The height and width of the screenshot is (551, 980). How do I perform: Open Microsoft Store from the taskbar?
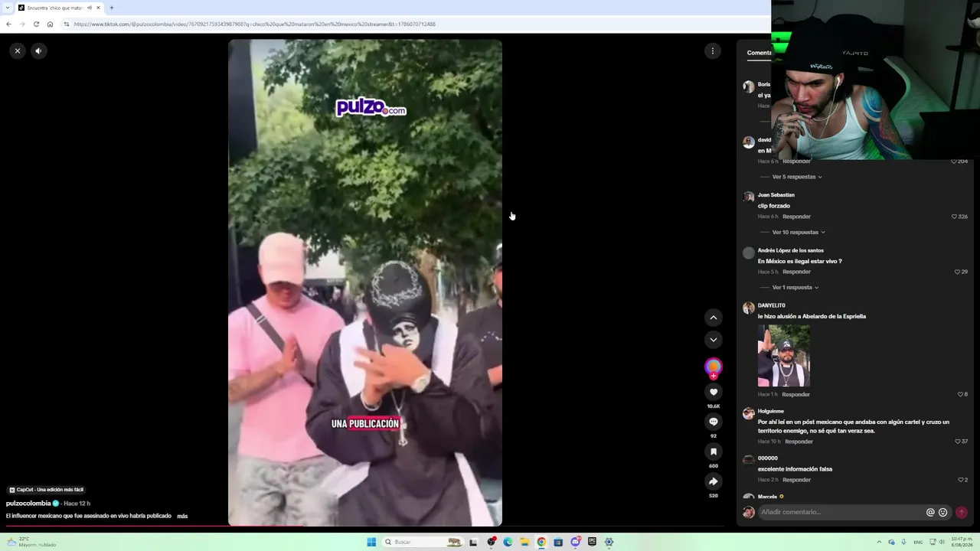point(558,542)
